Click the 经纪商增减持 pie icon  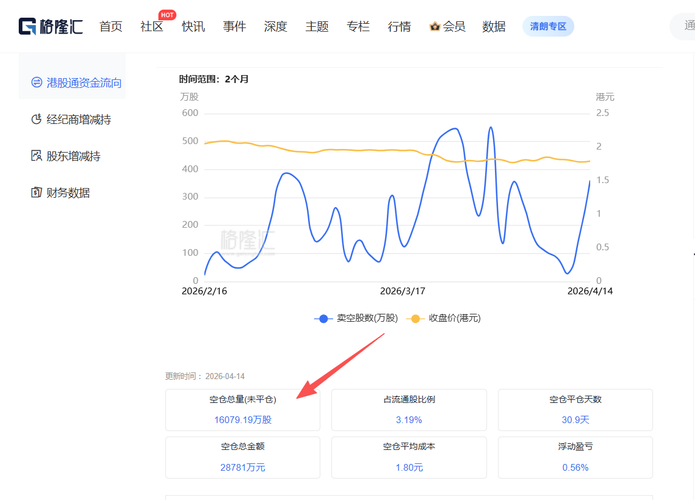[x=36, y=119]
